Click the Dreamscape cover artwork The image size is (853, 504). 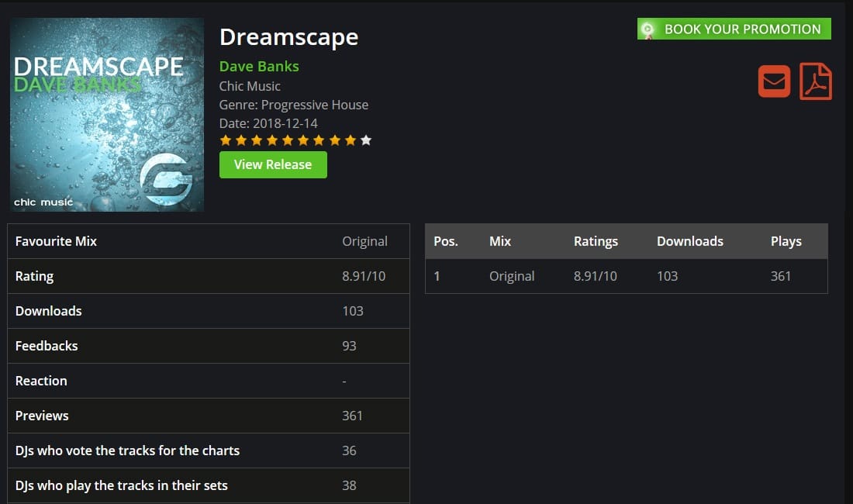point(107,115)
